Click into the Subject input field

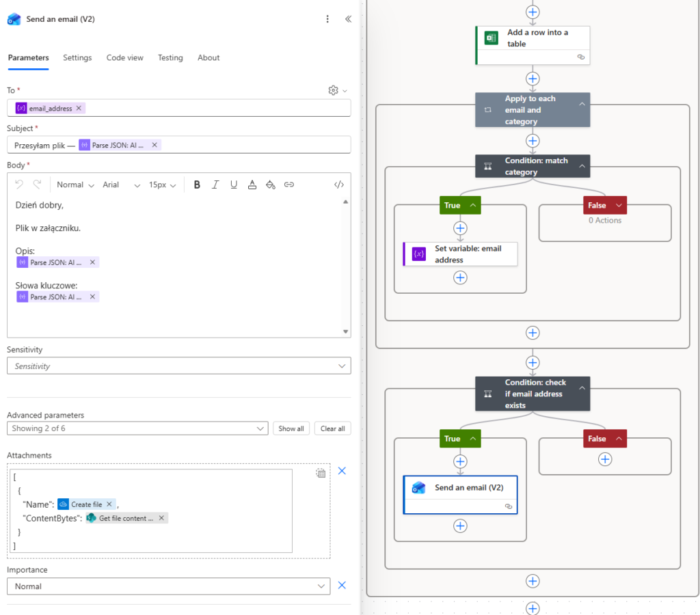[178, 145]
